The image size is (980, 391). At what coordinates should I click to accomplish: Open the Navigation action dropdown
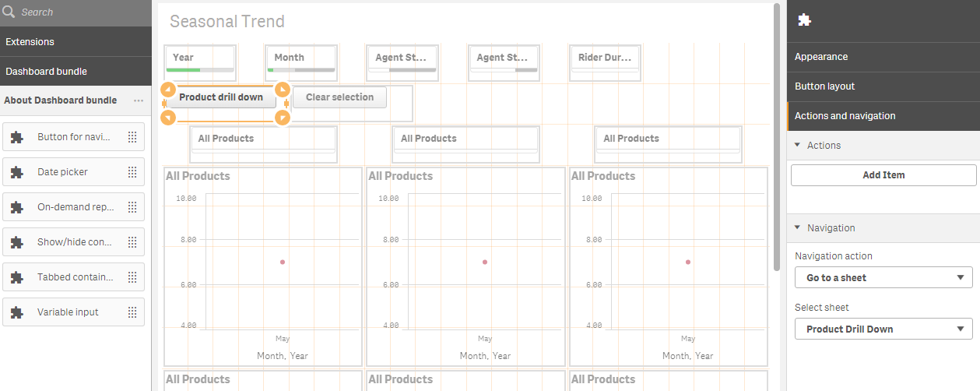883,277
